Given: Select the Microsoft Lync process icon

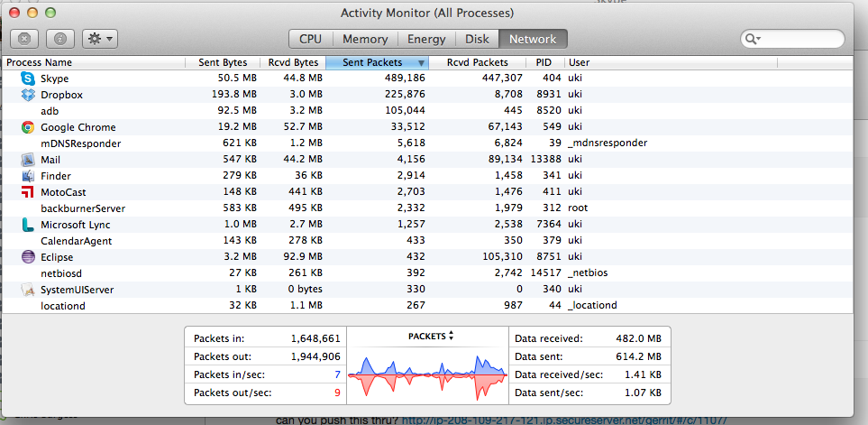Looking at the screenshot, I should pyautogui.click(x=28, y=225).
